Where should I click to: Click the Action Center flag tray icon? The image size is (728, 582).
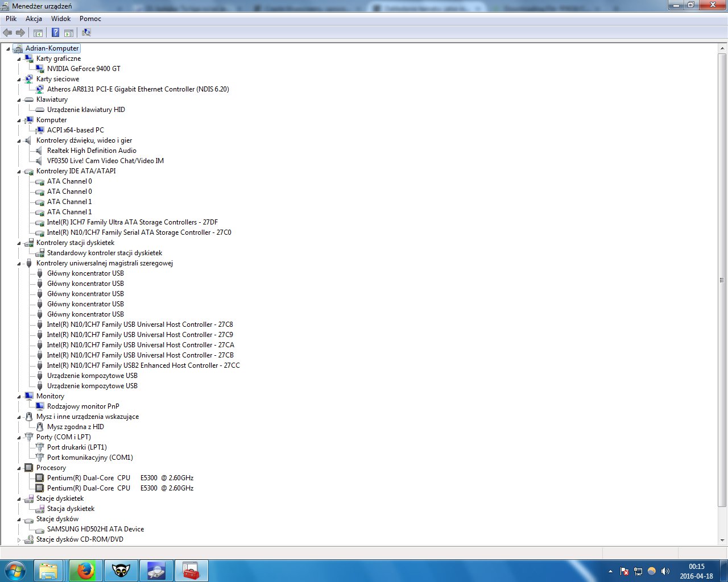pos(624,571)
